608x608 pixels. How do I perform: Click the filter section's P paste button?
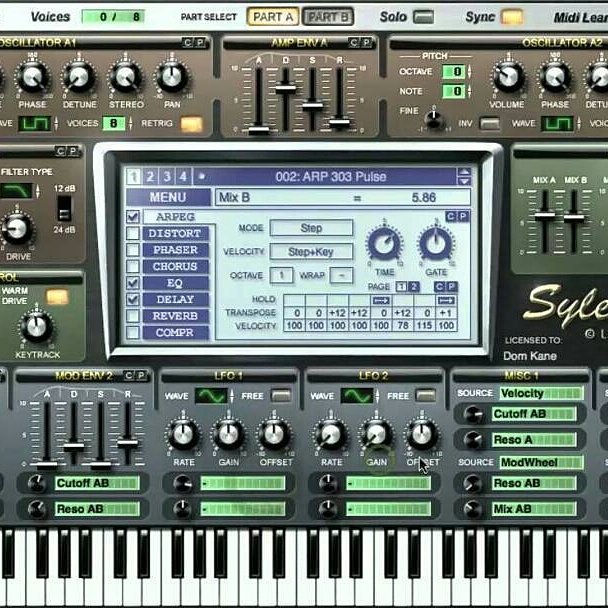pos(73,151)
